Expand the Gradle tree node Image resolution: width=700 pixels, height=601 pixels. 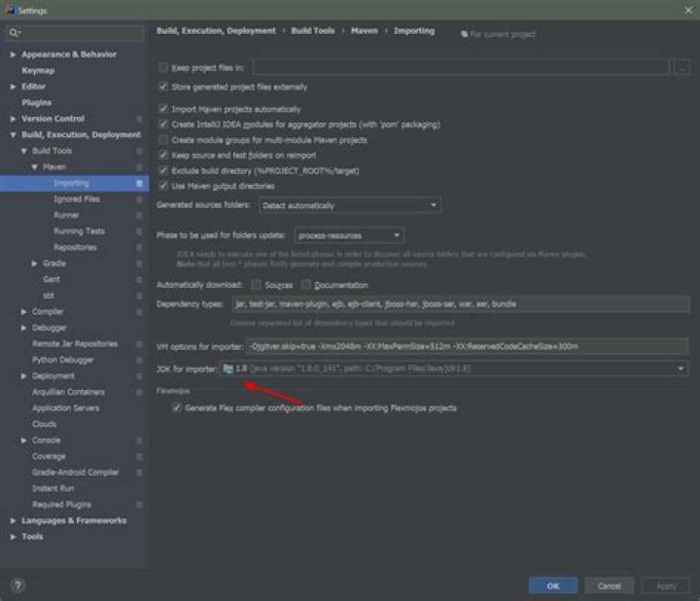pyautogui.click(x=34, y=264)
